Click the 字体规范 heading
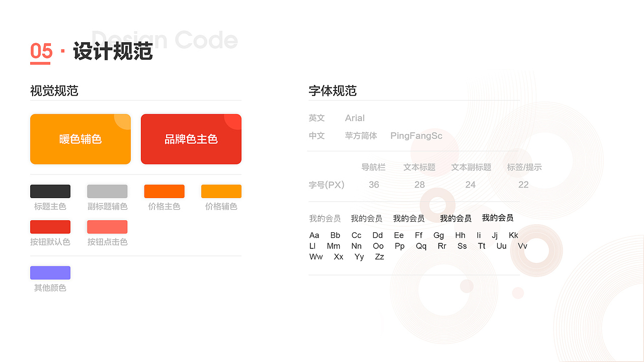Screen dimensions: 644x362 point(333,91)
